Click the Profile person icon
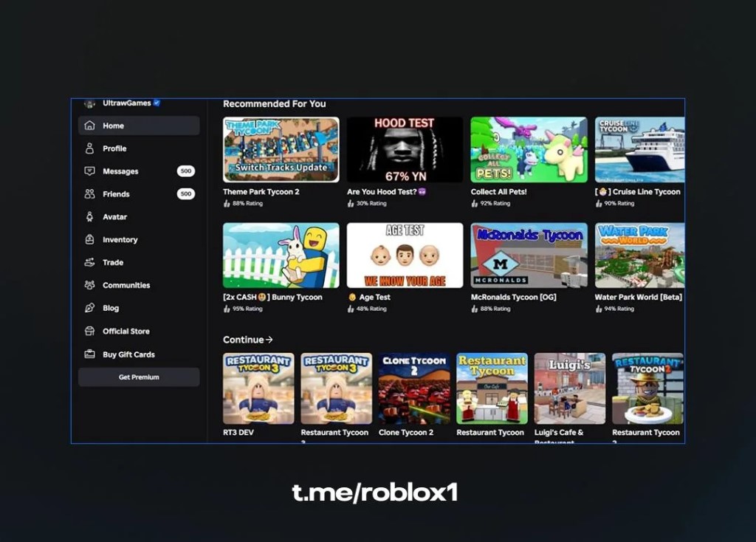Image resolution: width=756 pixels, height=542 pixels. (x=89, y=148)
